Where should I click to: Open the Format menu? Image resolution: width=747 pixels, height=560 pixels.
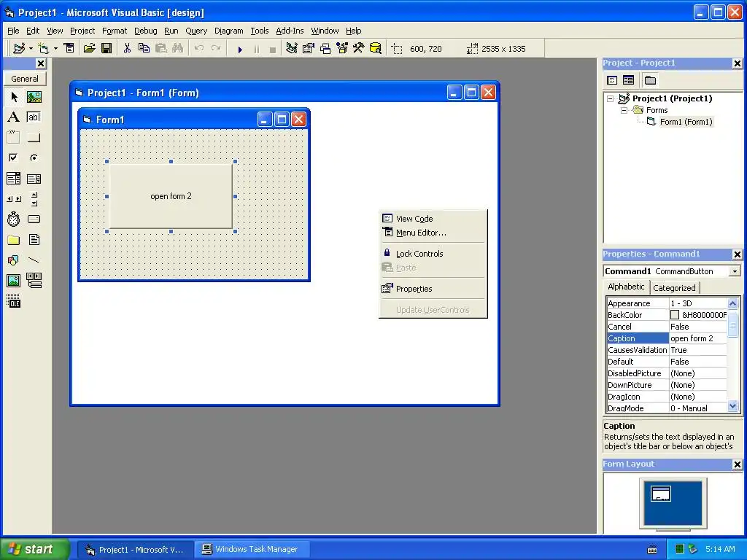tap(115, 31)
